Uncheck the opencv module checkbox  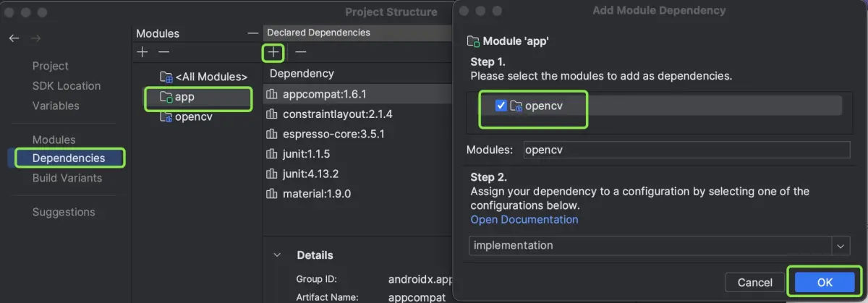tap(501, 106)
